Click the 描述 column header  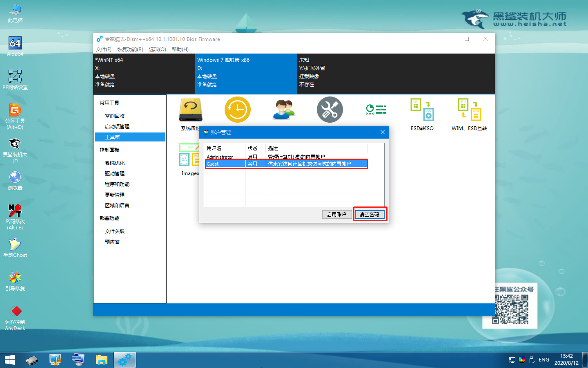click(x=317, y=148)
